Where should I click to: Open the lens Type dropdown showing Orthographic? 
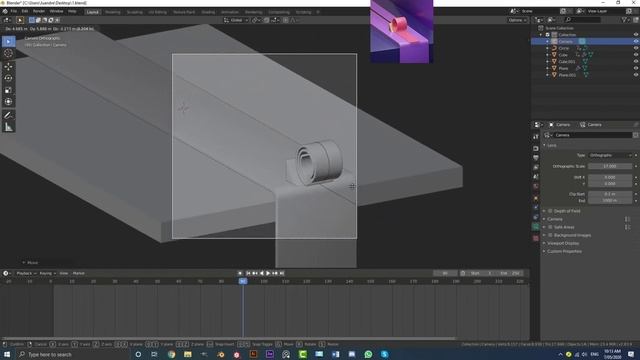pyautogui.click(x=610, y=155)
